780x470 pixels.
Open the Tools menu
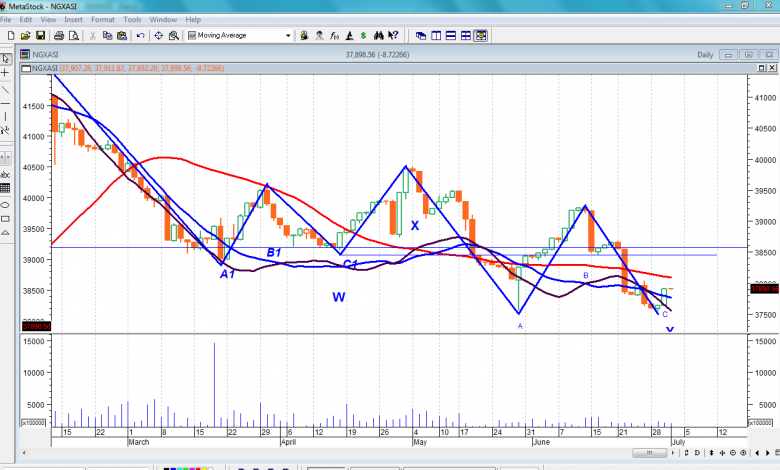click(132, 19)
